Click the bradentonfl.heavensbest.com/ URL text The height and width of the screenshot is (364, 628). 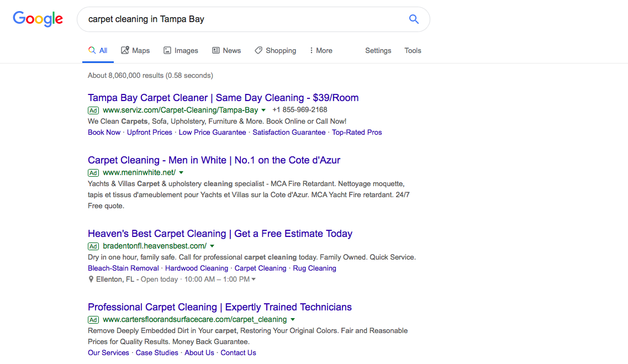coord(155,246)
